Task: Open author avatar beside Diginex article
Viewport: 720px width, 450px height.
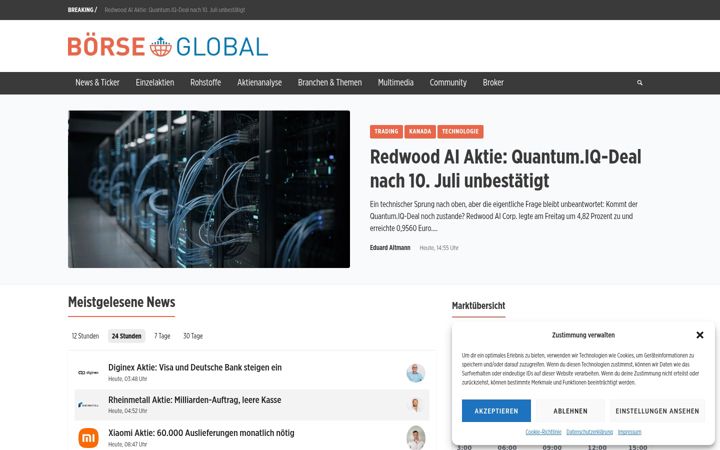Action: click(416, 372)
